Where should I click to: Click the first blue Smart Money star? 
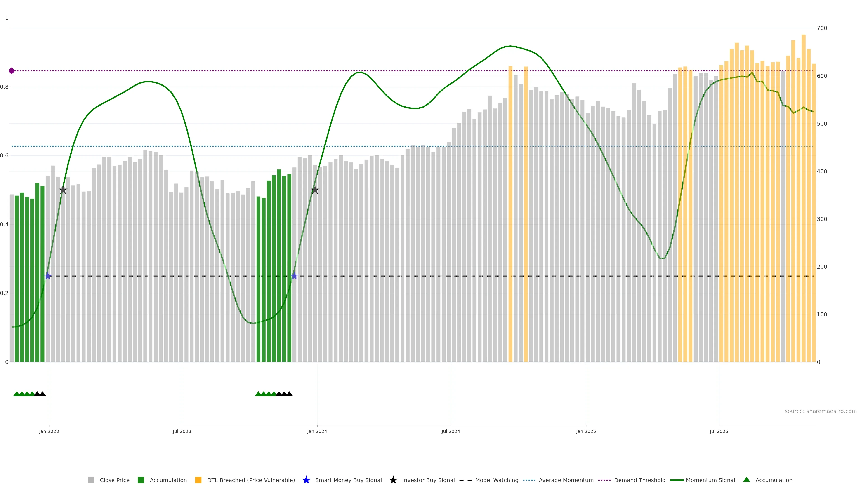coord(47,276)
